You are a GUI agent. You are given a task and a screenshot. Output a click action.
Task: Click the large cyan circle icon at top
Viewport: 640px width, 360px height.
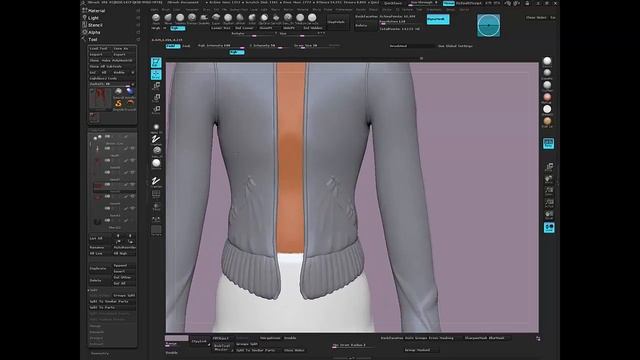coord(489,25)
